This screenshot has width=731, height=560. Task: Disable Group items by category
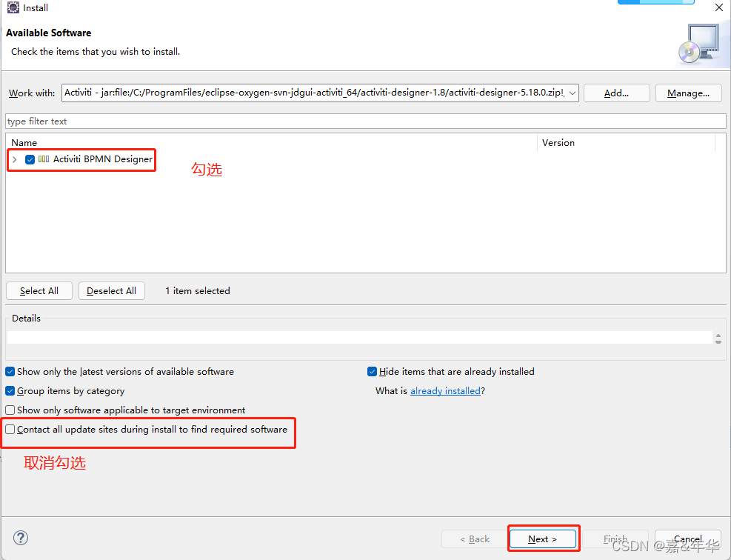[10, 391]
